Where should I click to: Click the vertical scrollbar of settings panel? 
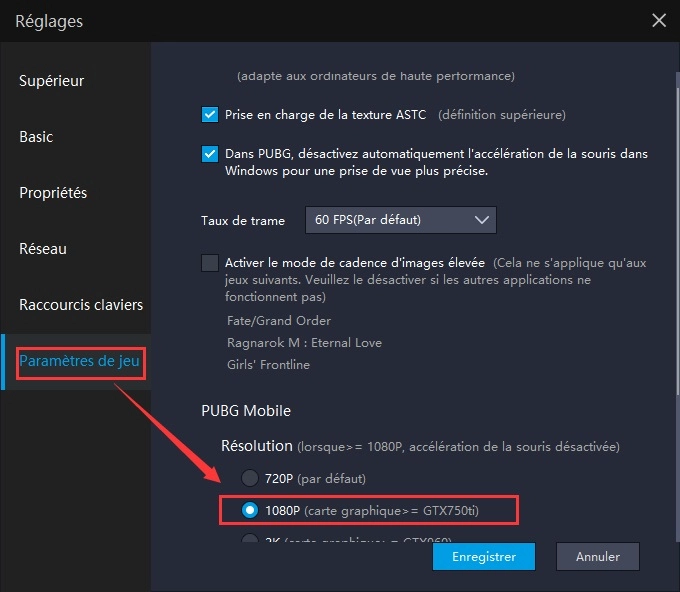tap(677, 243)
